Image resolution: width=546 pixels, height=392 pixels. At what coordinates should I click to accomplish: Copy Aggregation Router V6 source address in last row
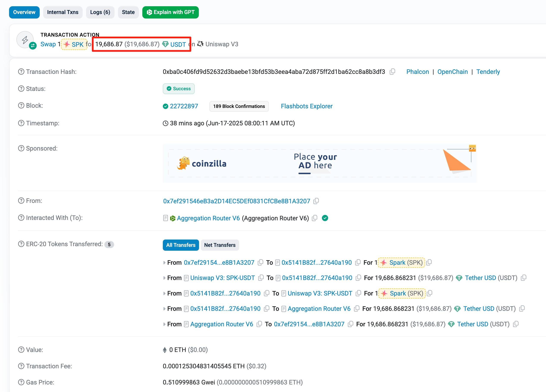(x=259, y=324)
